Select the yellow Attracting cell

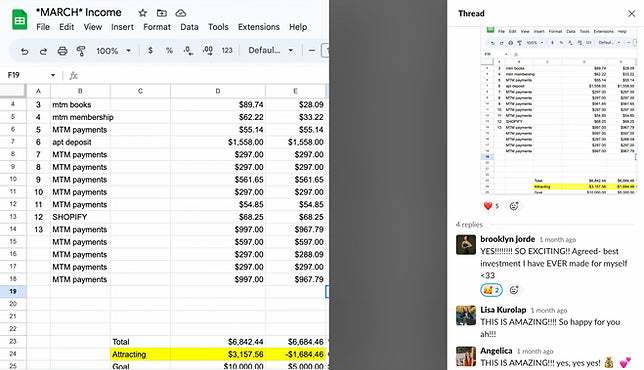point(140,354)
